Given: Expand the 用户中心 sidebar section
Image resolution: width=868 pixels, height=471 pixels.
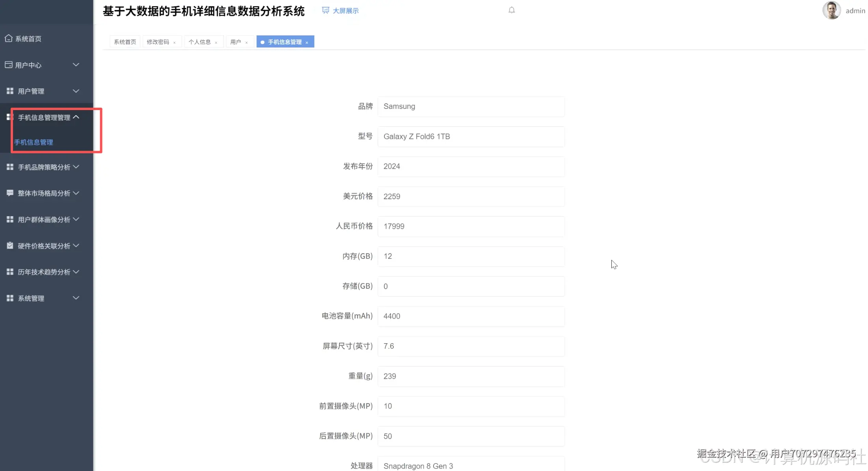Looking at the screenshot, I should coord(43,65).
